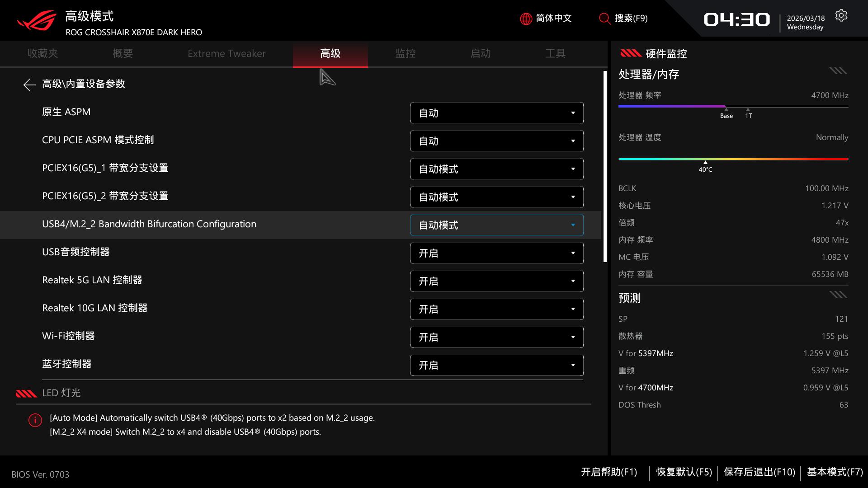868x488 pixels.
Task: Click 保存后退出(F10) button
Action: click(759, 472)
